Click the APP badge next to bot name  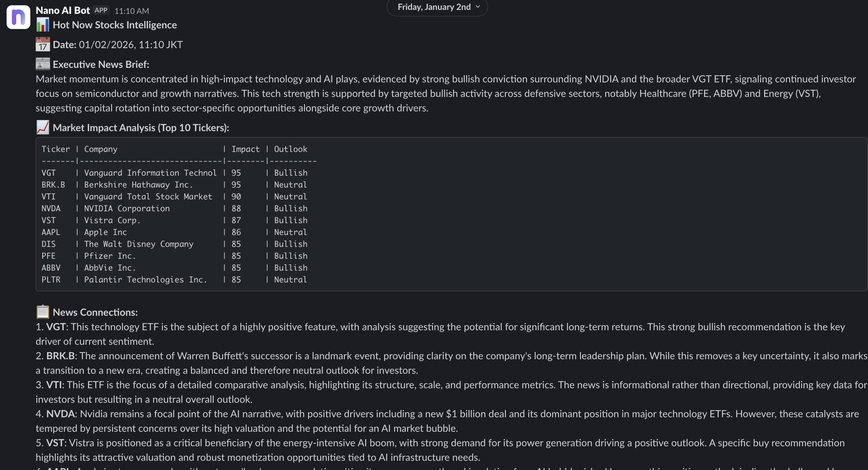point(101,11)
